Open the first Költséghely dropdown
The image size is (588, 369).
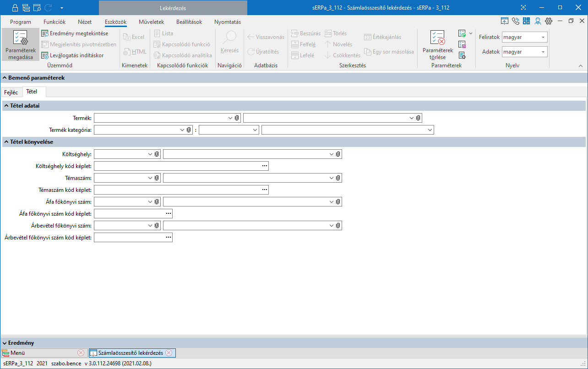[150, 154]
